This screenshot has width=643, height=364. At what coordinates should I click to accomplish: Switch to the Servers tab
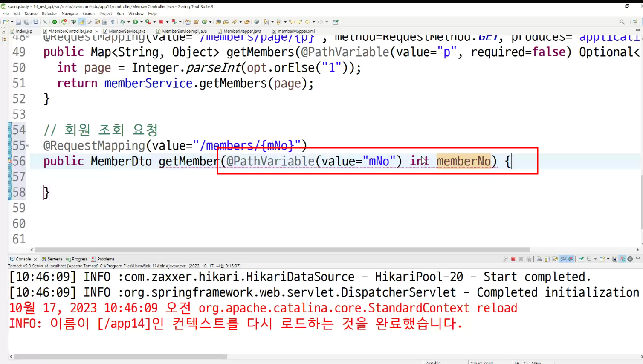52,259
